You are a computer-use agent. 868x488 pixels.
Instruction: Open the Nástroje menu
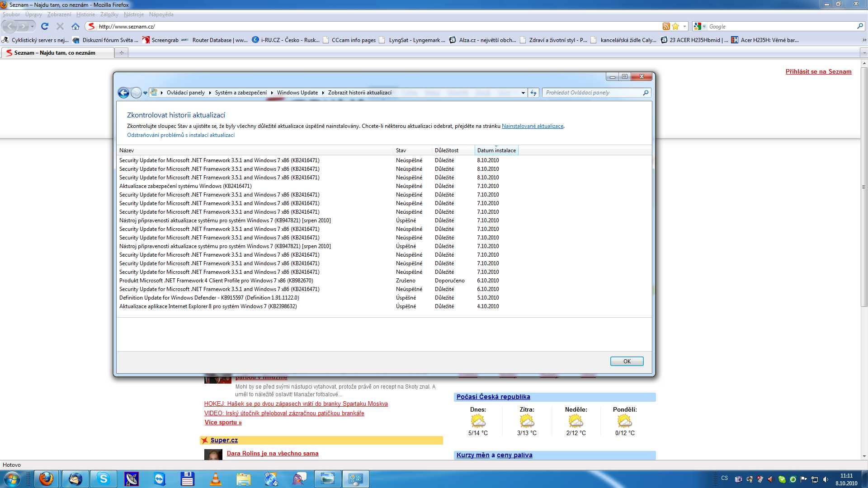(133, 14)
